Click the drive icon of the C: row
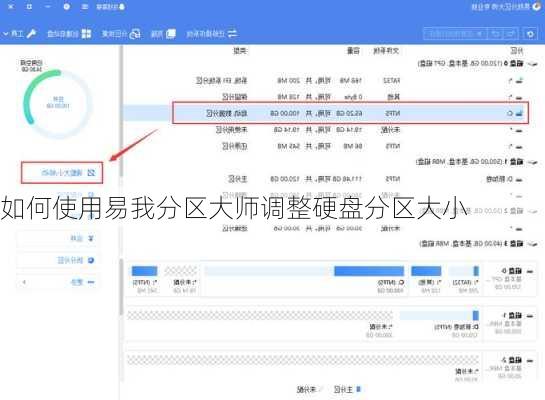The width and height of the screenshot is (545, 400). pos(519,113)
